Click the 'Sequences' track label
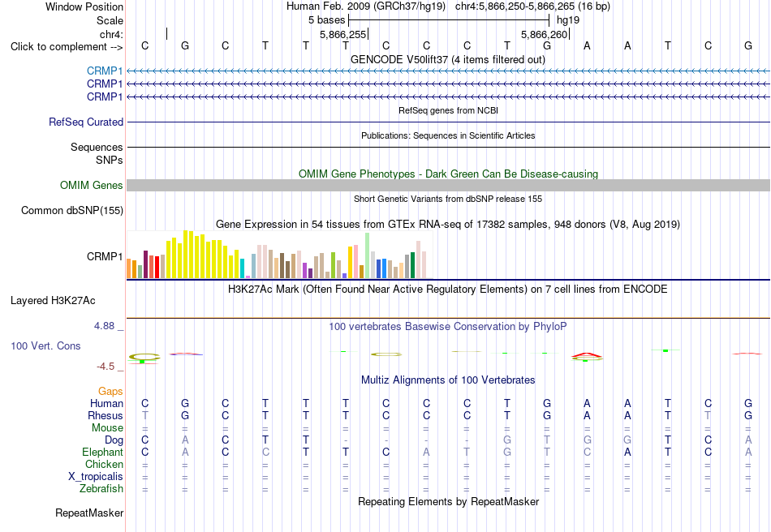Screen dimensions: 771x532 97,148
